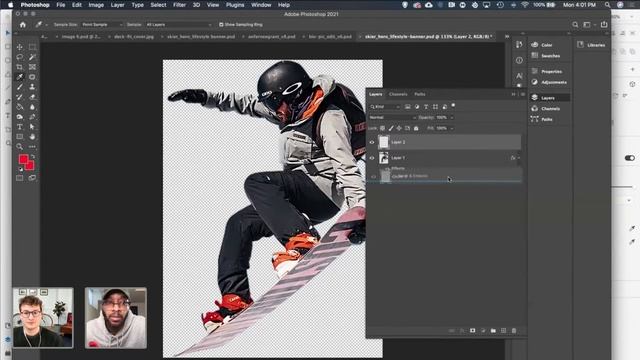The width and height of the screenshot is (640, 360).
Task: Add a layer mask
Action: click(x=472, y=331)
